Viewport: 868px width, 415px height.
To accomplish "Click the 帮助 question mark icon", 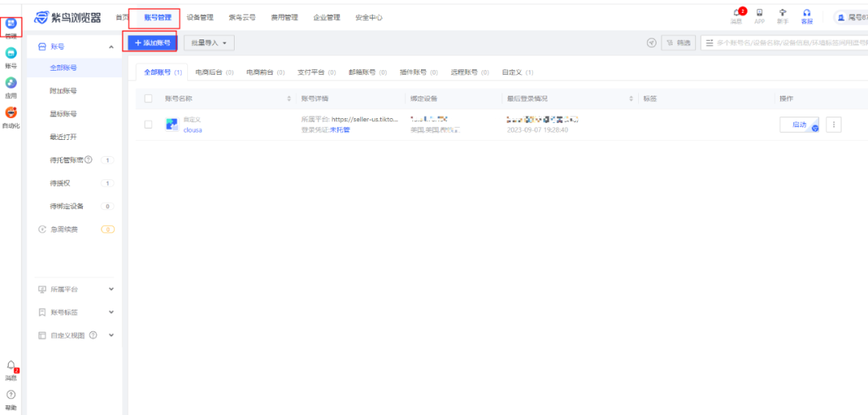I will (x=11, y=395).
